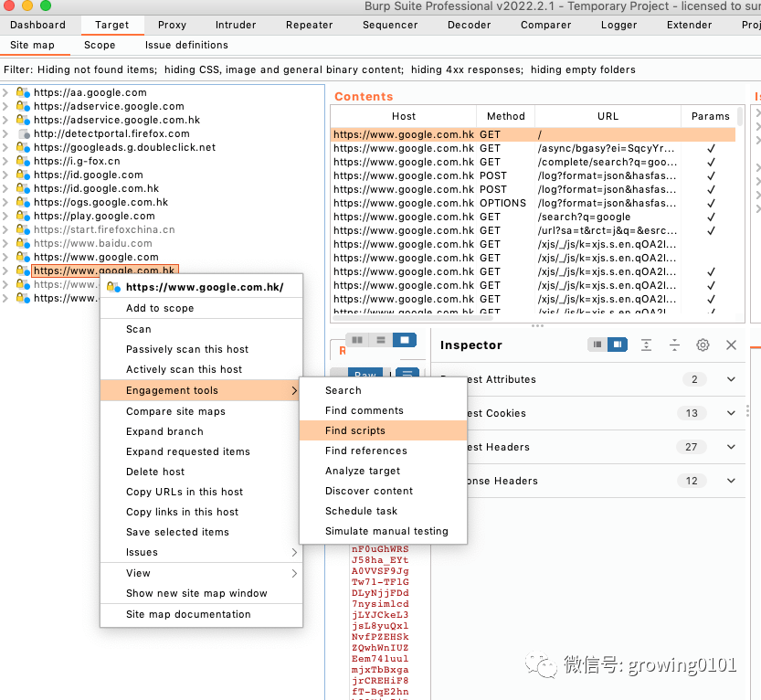This screenshot has width=761, height=700.
Task: Expand Request Headers section chevron
Action: pos(731,447)
